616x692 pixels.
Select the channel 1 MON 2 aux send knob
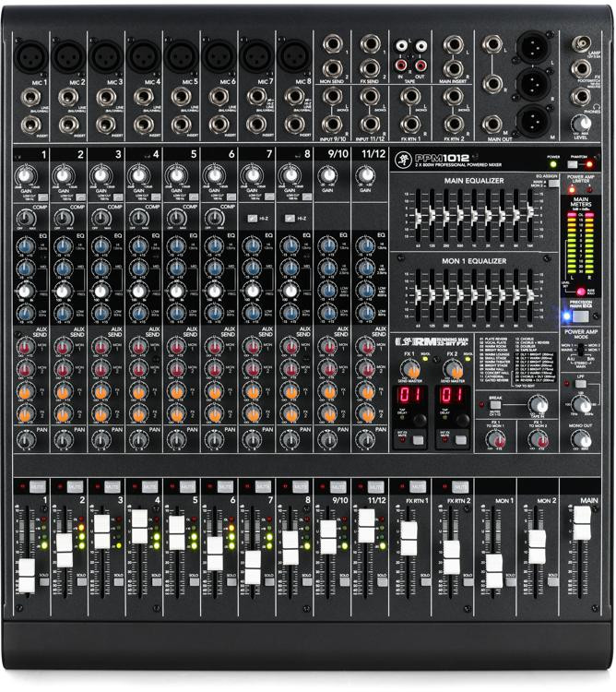(x=26, y=369)
